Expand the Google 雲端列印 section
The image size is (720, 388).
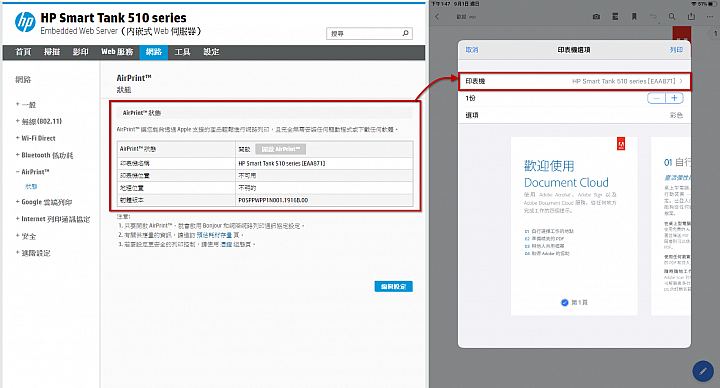[x=44, y=202]
